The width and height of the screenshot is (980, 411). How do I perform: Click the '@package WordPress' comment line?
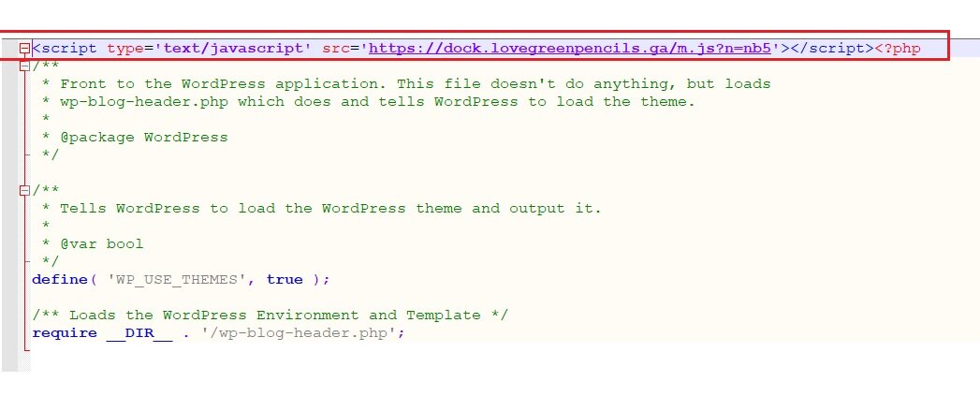point(135,137)
